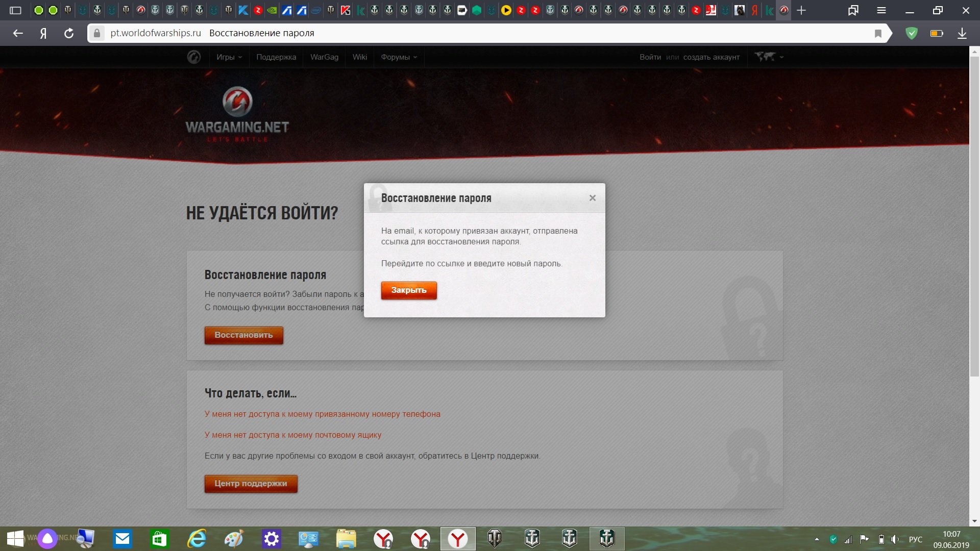
Task: Click the Войти login link
Action: pyautogui.click(x=650, y=57)
